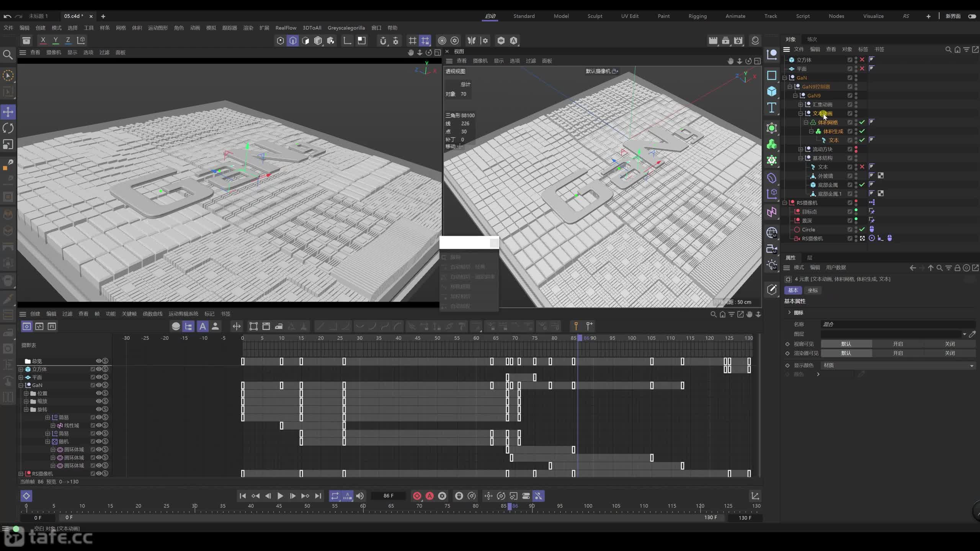The height and width of the screenshot is (551, 980).
Task: Toggle 新界面 switch at top right
Action: point(972,16)
